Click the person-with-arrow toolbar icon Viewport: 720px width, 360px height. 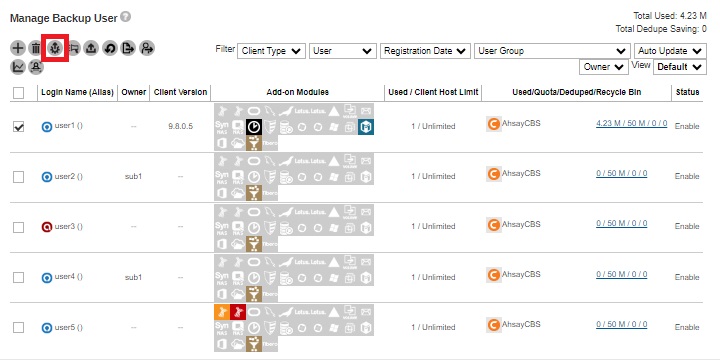coord(147,48)
